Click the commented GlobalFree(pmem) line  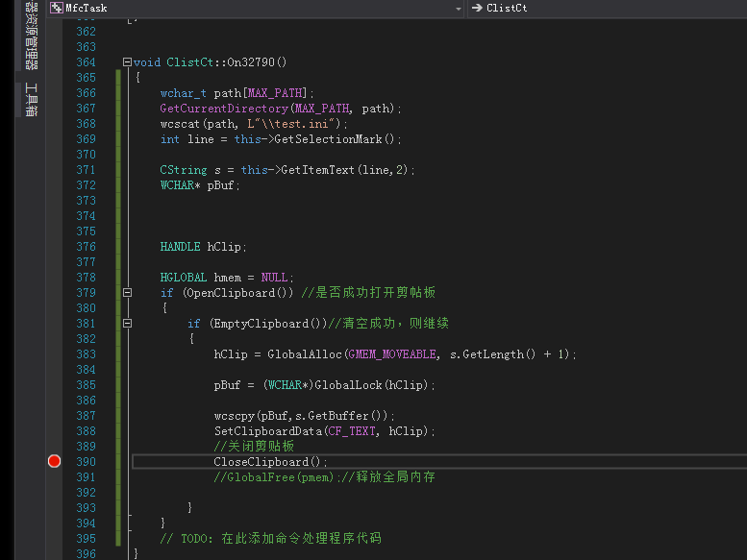coord(324,477)
